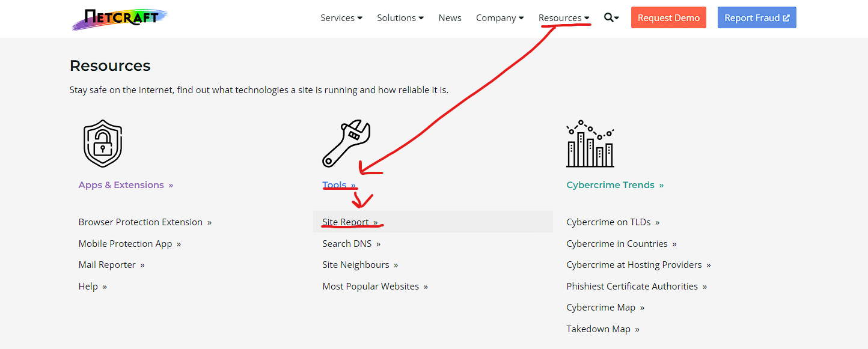The image size is (868, 349).
Task: Visit the Site Neighbours page
Action: 356,264
